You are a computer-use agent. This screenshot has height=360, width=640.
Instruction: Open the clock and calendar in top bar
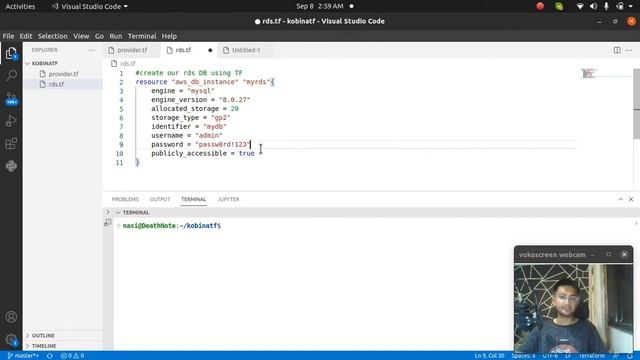[320, 6]
